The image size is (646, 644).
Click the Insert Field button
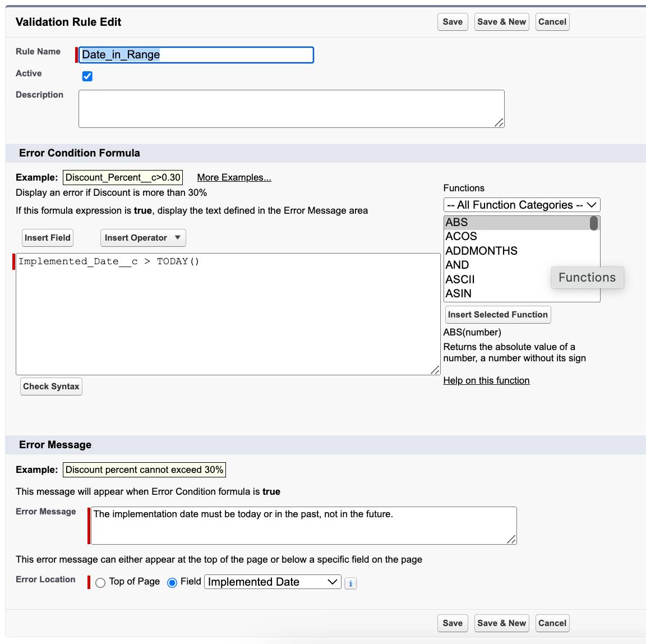[x=47, y=238]
